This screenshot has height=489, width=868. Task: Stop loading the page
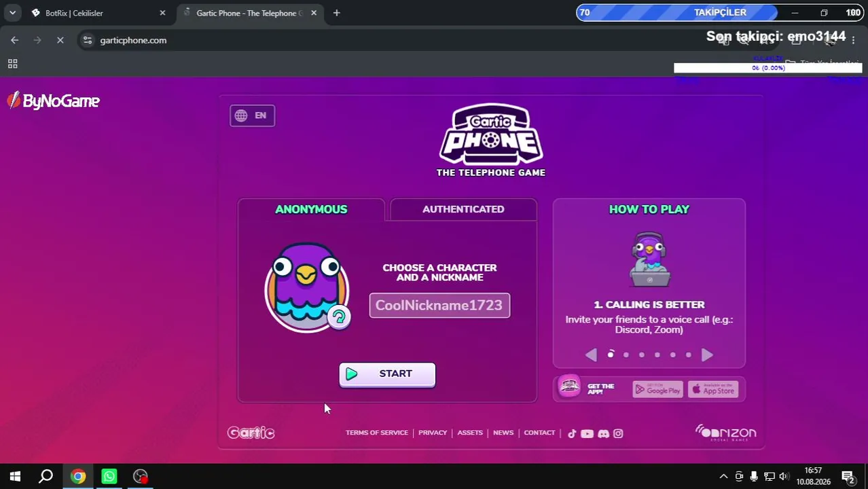click(60, 40)
